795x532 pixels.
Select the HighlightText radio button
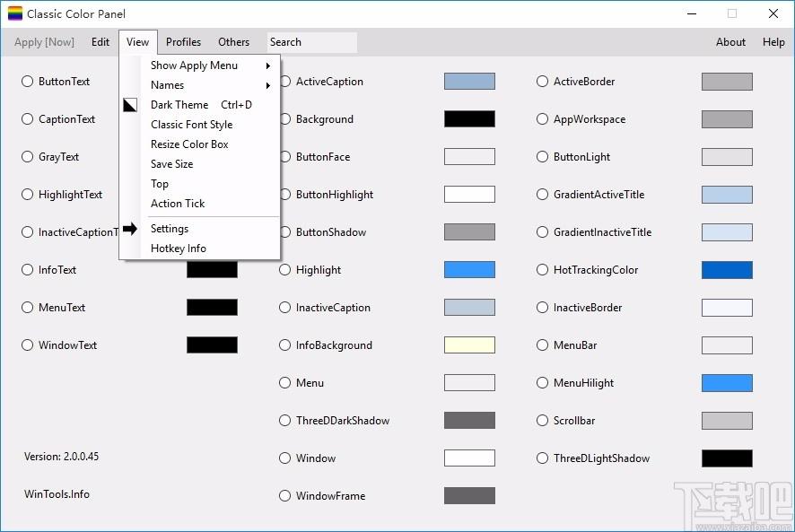[x=28, y=195]
